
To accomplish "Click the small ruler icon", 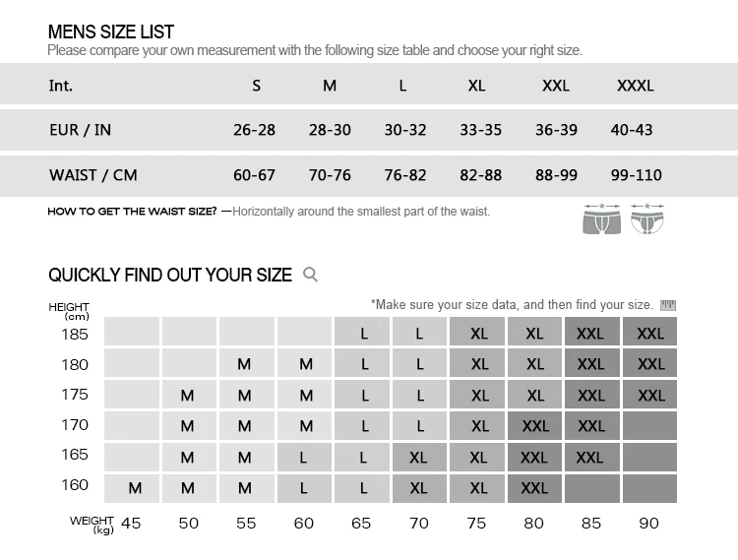I will (669, 306).
